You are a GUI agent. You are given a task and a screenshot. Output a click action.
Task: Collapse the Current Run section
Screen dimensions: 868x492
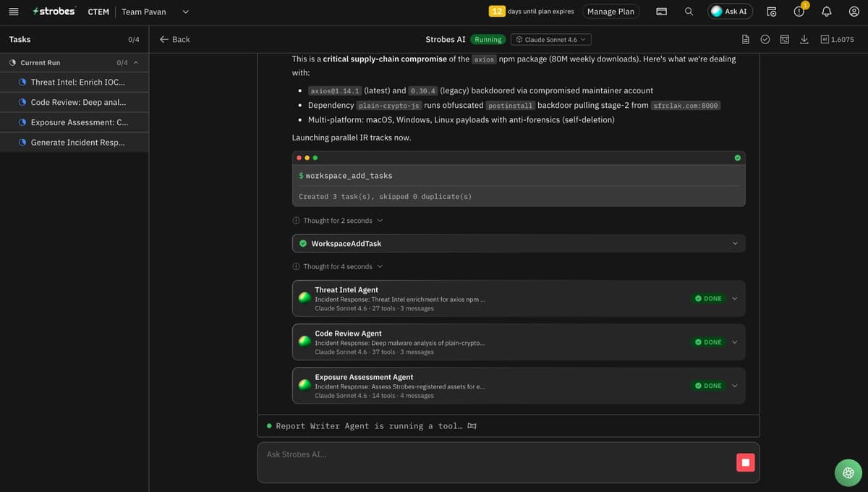136,63
